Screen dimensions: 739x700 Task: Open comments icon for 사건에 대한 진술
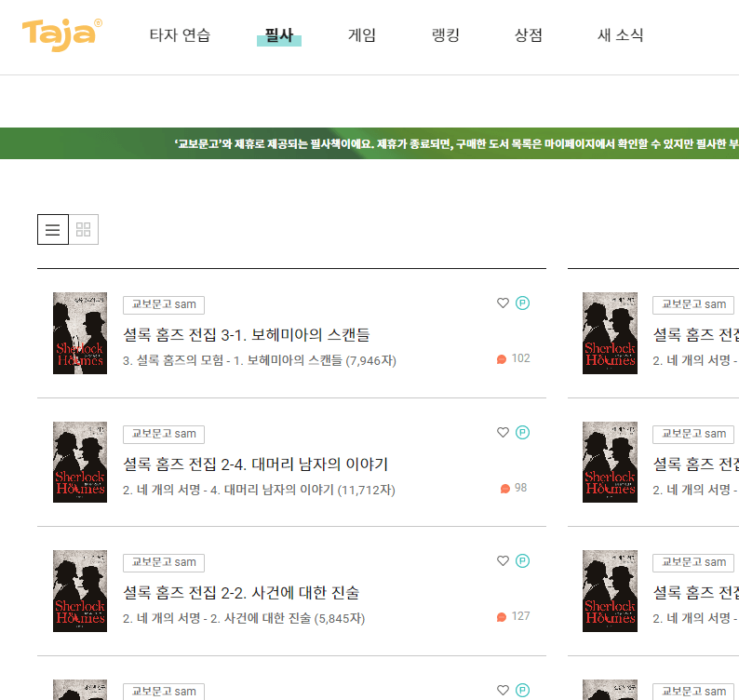tap(502, 617)
